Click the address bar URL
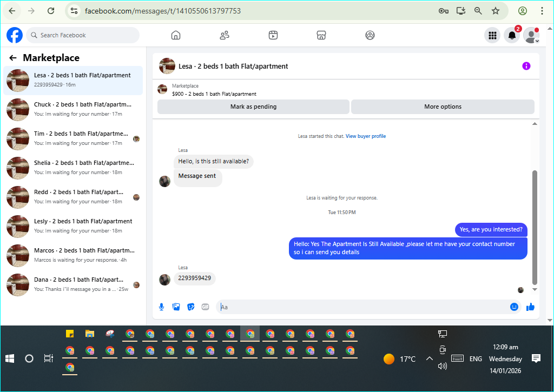554x392 pixels. click(x=163, y=11)
